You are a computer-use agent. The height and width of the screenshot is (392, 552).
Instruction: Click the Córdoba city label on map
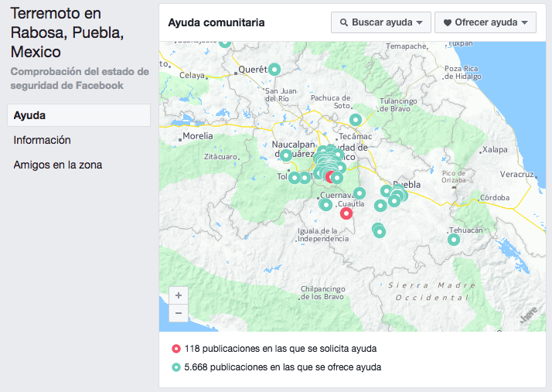[x=495, y=198]
